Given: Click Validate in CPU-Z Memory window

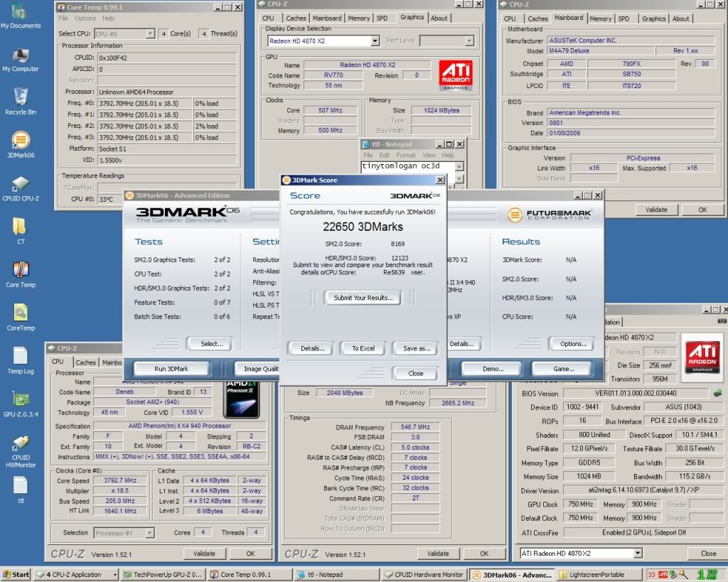Looking at the screenshot, I should click(x=437, y=554).
